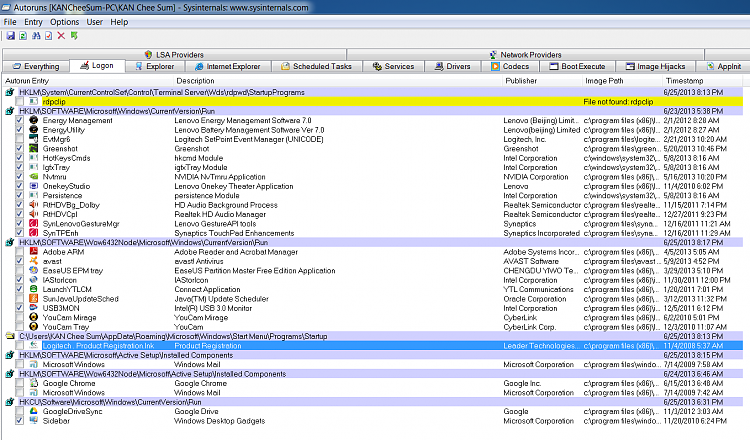Click the Google Chrome entry icon

pos(33,383)
